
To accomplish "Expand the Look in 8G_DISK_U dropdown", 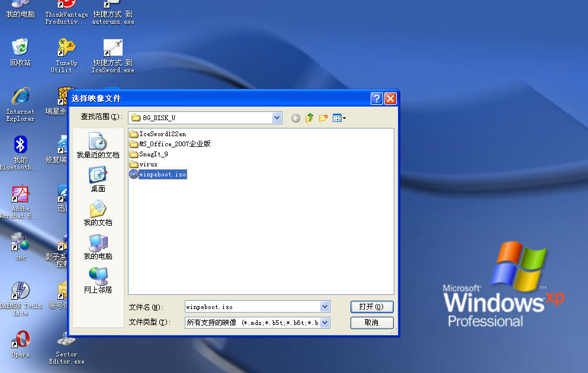I will point(277,118).
